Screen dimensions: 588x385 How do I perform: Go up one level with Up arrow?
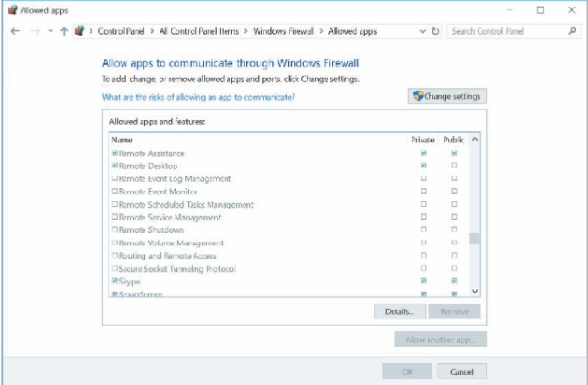64,31
